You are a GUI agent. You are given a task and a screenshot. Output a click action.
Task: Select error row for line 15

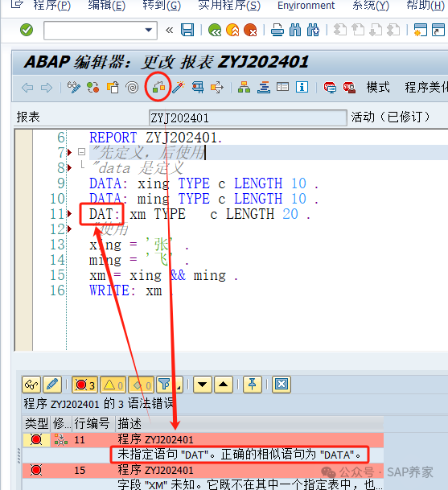[x=203, y=471]
